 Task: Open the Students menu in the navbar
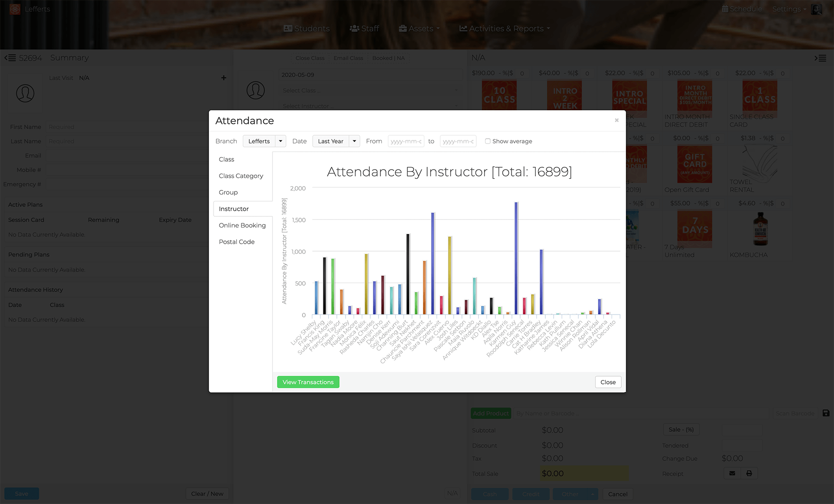(307, 29)
